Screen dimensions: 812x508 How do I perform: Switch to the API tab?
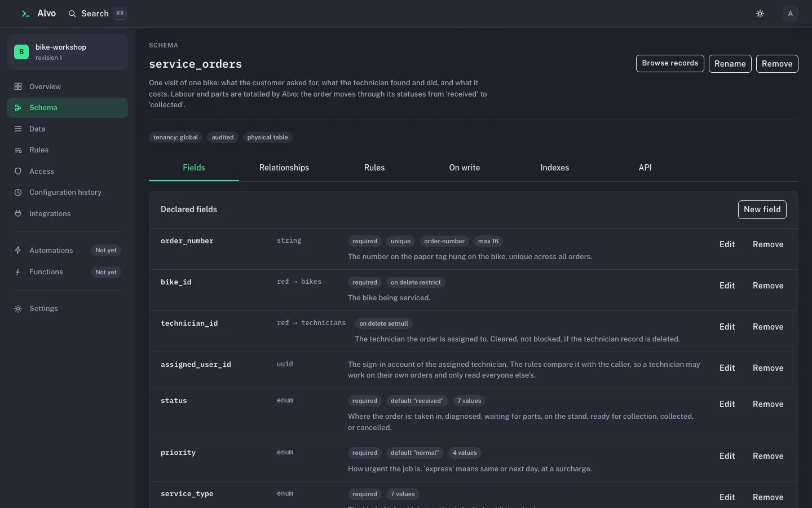(645, 168)
